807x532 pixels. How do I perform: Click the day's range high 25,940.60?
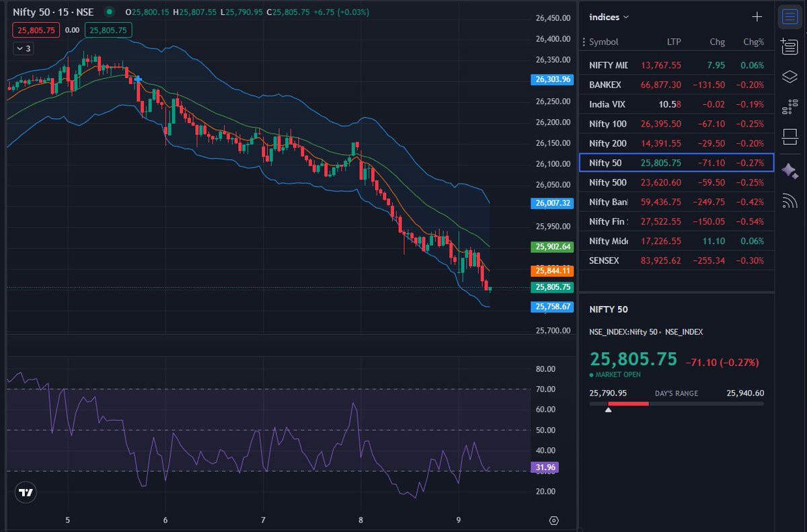point(745,393)
